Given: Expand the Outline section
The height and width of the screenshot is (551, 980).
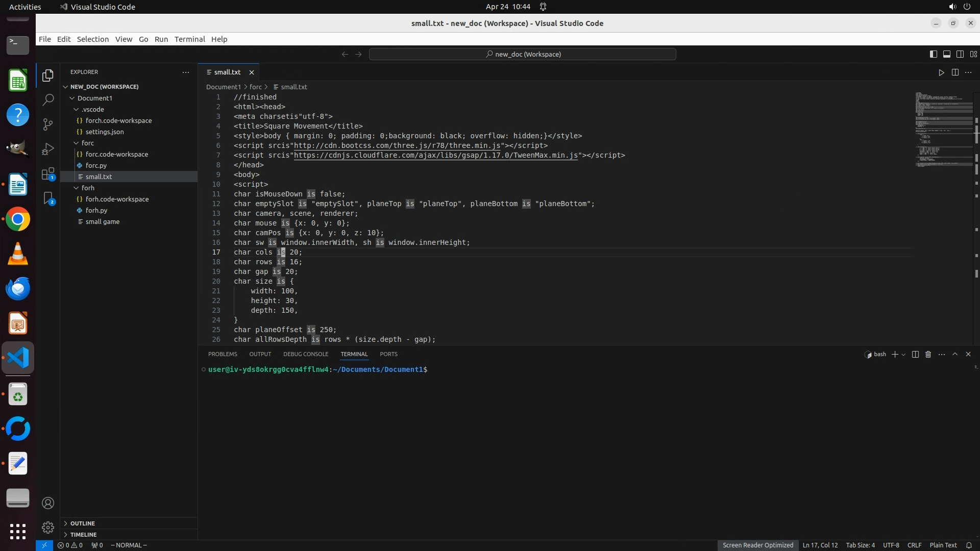Looking at the screenshot, I should coord(82,523).
